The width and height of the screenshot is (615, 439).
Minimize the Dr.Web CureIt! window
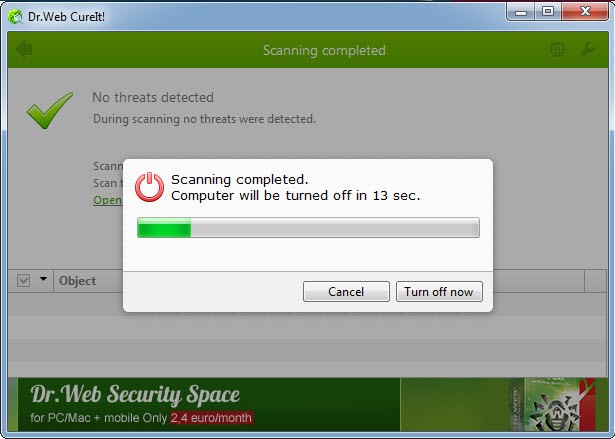coord(520,12)
